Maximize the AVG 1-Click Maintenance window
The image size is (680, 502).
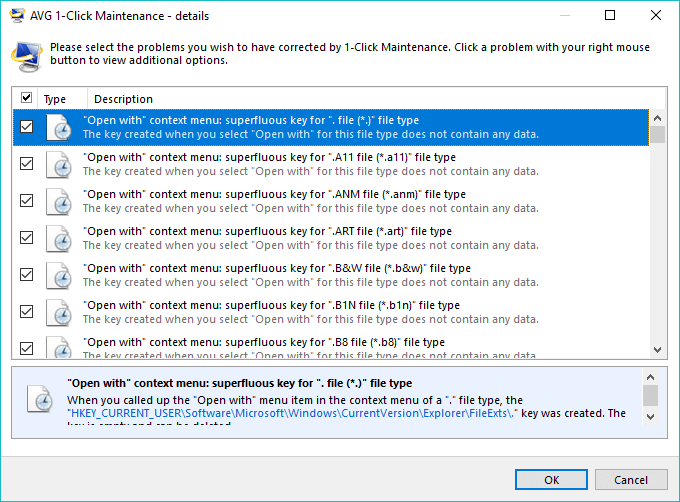[610, 15]
